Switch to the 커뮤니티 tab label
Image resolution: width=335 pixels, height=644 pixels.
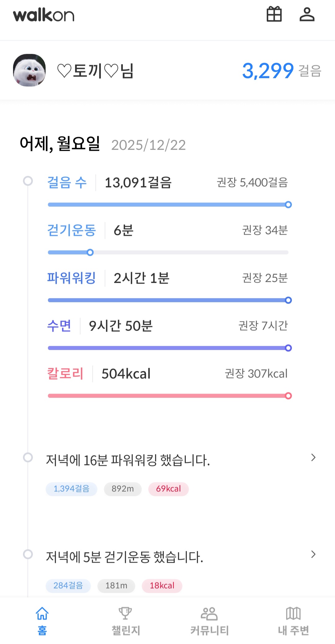coord(209,630)
